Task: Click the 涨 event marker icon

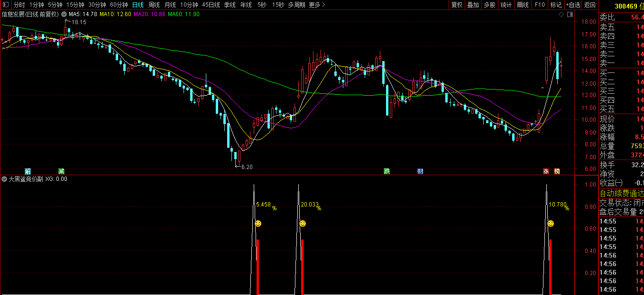Action: pyautogui.click(x=546, y=171)
